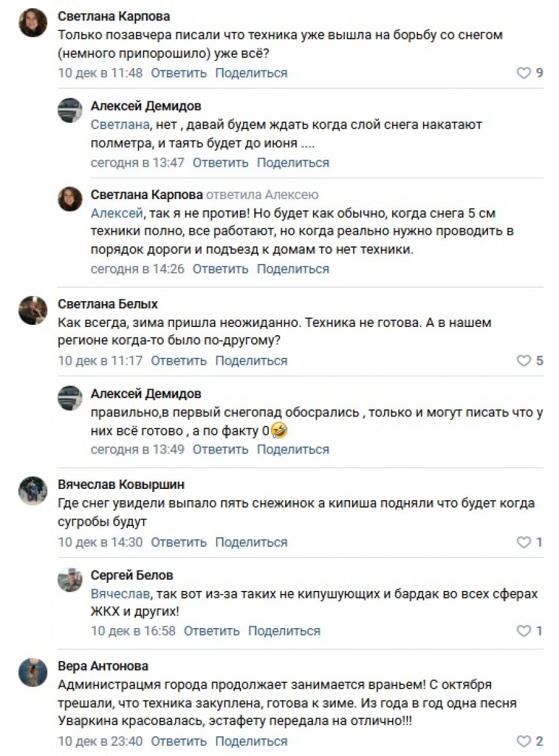Viewport: 559px width, 756px height.
Task: Open Вячеслав Ковыршин's profile avatar
Action: [33, 491]
